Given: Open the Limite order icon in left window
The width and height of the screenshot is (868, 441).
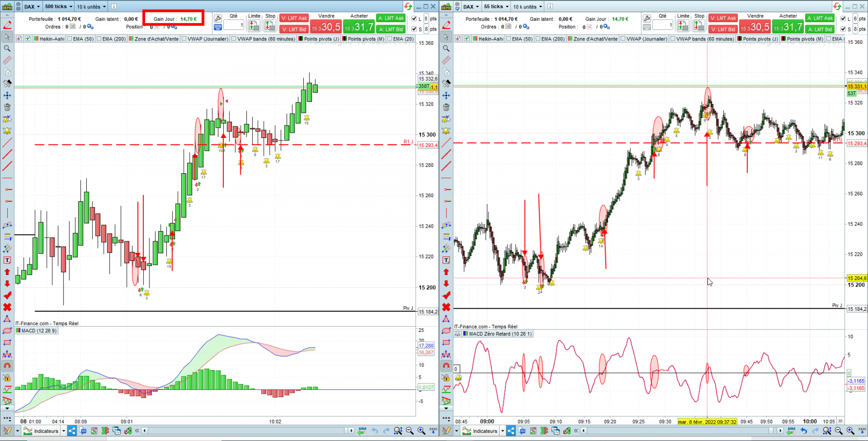Looking at the screenshot, I should (254, 26).
